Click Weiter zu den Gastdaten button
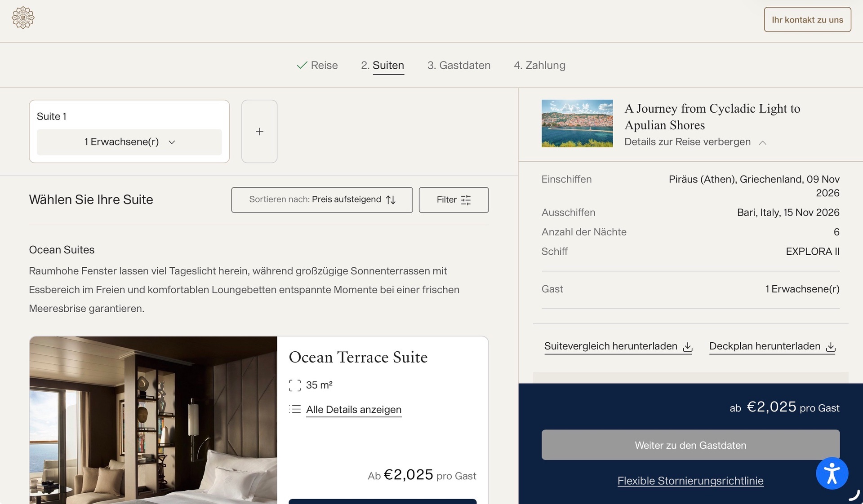 690,445
